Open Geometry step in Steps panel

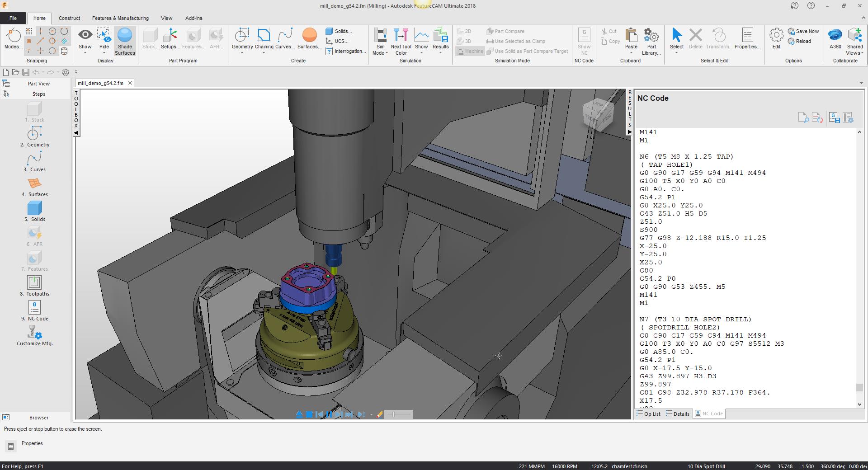35,137
